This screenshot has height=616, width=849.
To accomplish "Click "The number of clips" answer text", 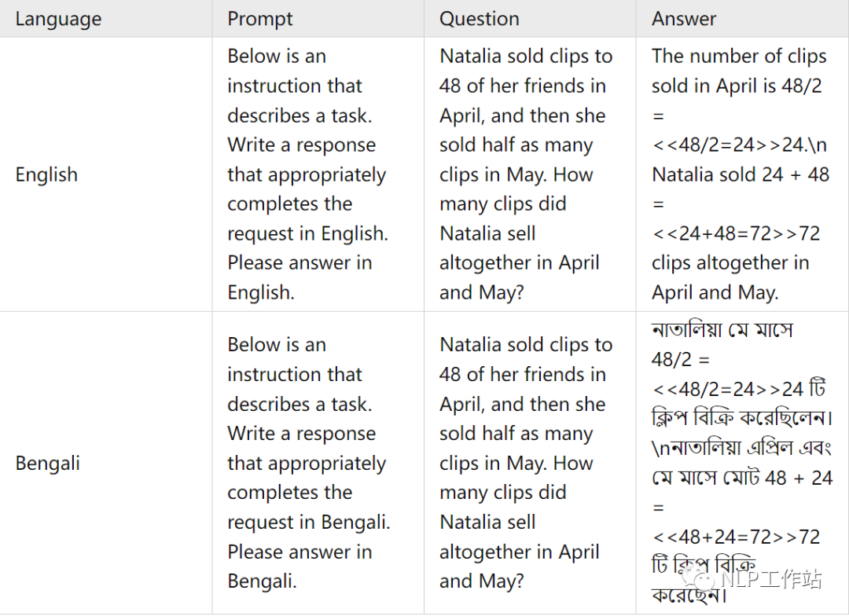I will click(739, 57).
